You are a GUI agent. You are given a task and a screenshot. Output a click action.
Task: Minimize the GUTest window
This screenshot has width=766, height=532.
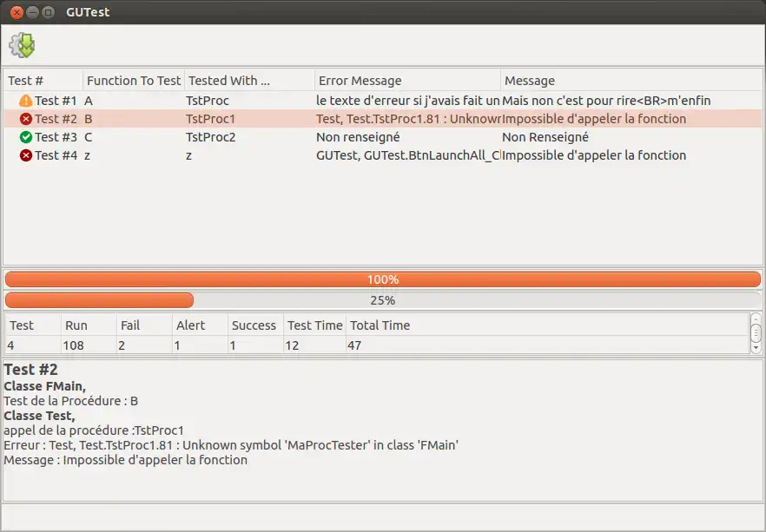pos(32,12)
